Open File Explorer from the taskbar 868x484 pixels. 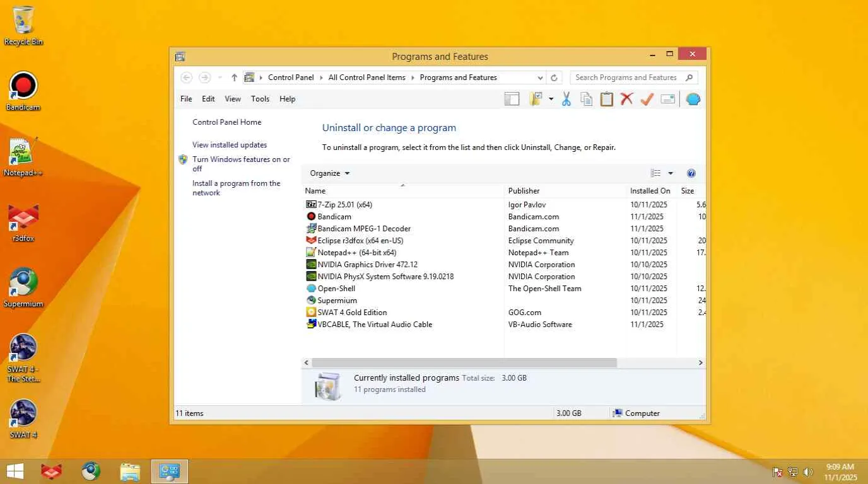tap(130, 471)
